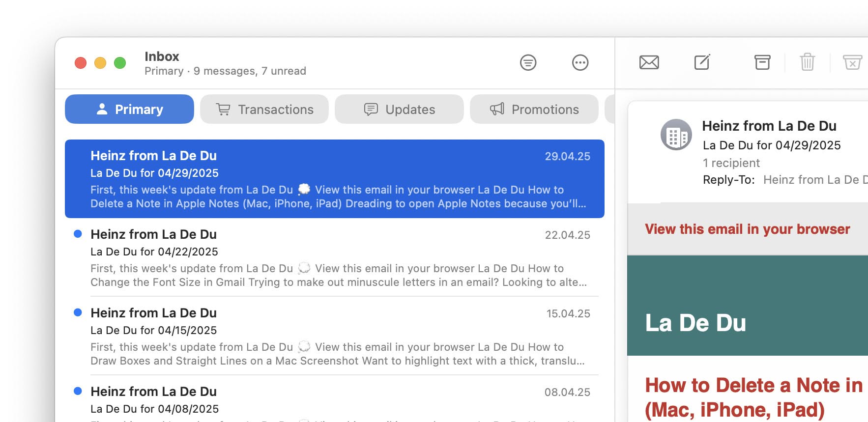The height and width of the screenshot is (422, 868).
Task: Click '1 recipient' in message header
Action: pos(731,163)
